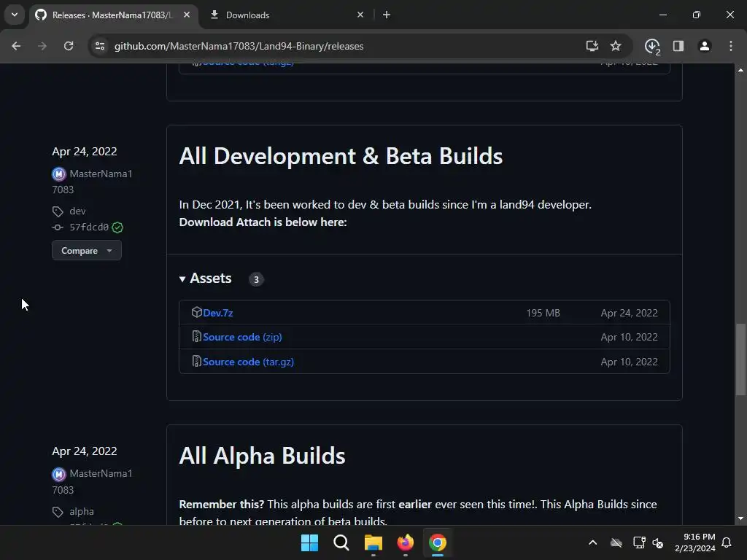Open site information icon in address bar

pos(100,46)
